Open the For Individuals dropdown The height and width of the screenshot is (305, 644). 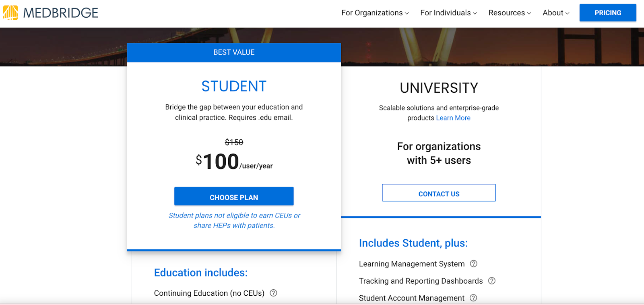point(448,13)
